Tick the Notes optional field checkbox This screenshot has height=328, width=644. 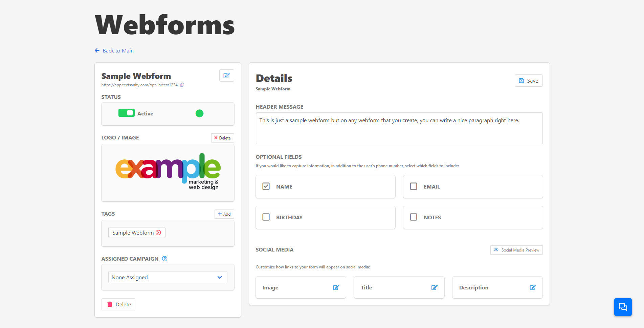[414, 217]
